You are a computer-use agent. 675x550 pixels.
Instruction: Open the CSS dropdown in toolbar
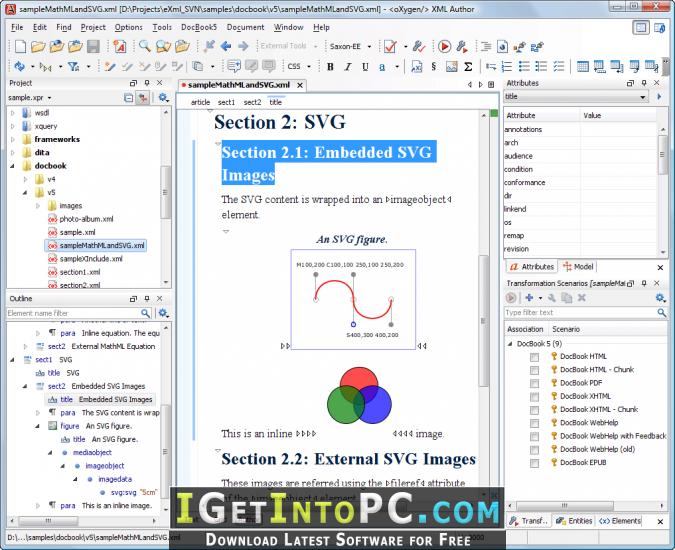[x=309, y=67]
